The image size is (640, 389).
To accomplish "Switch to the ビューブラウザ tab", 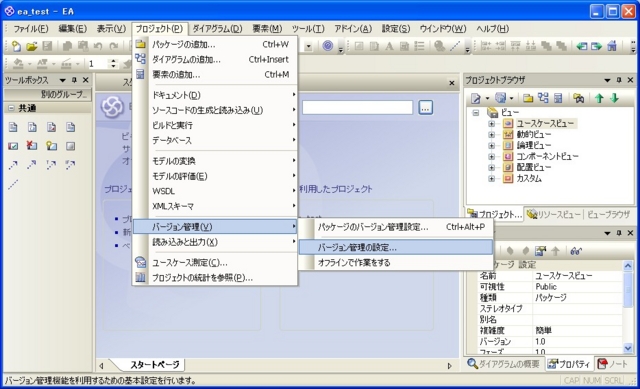I will (609, 214).
